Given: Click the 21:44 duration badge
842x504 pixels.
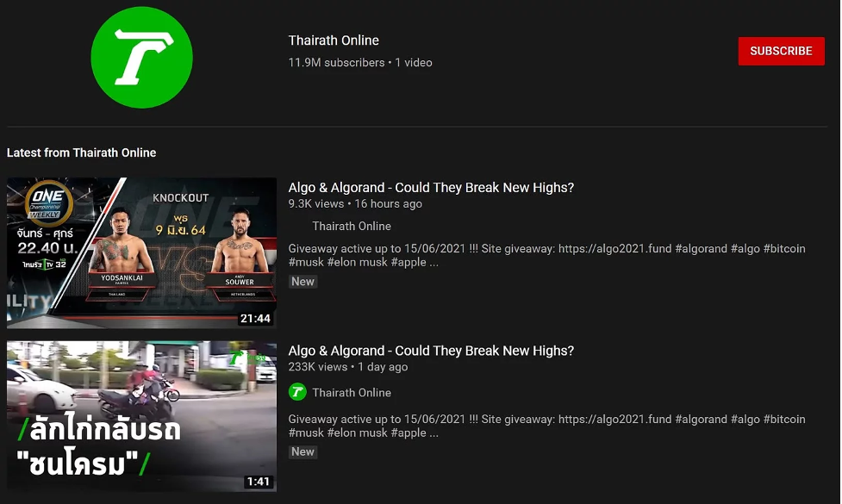Looking at the screenshot, I should 256,318.
